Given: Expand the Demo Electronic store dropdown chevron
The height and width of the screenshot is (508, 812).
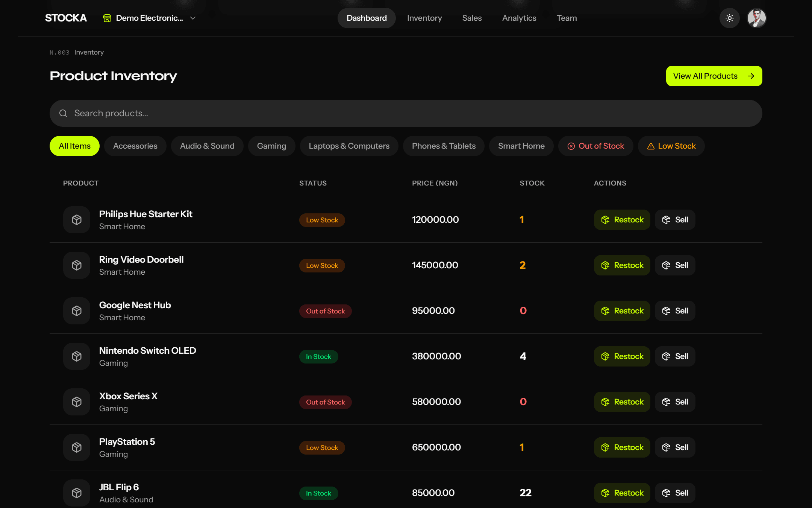Looking at the screenshot, I should 193,18.
